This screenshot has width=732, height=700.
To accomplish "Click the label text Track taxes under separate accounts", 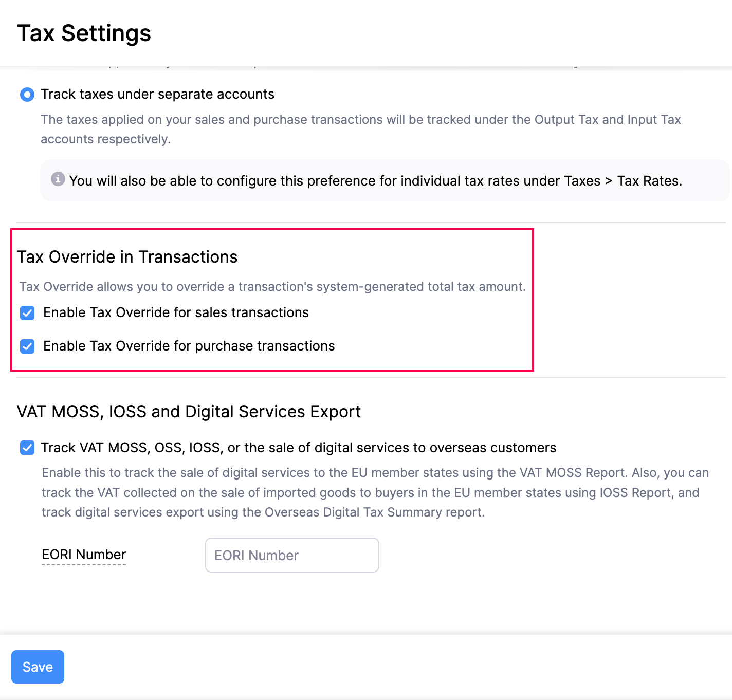I will 157,95.
